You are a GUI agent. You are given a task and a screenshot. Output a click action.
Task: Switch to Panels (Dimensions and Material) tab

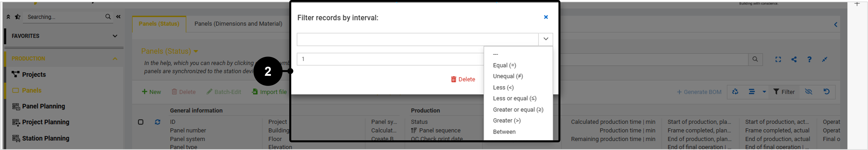pyautogui.click(x=238, y=24)
